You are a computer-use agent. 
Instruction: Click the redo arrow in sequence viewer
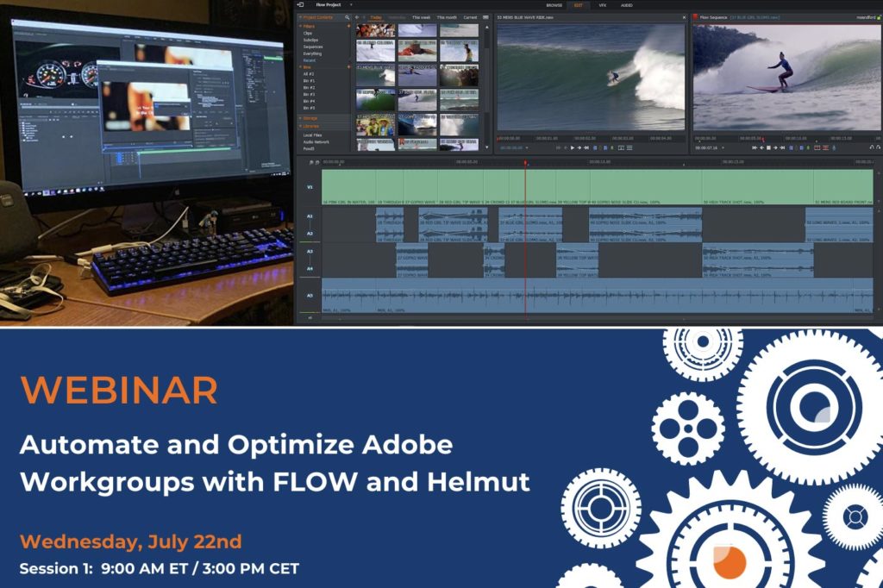point(879,147)
